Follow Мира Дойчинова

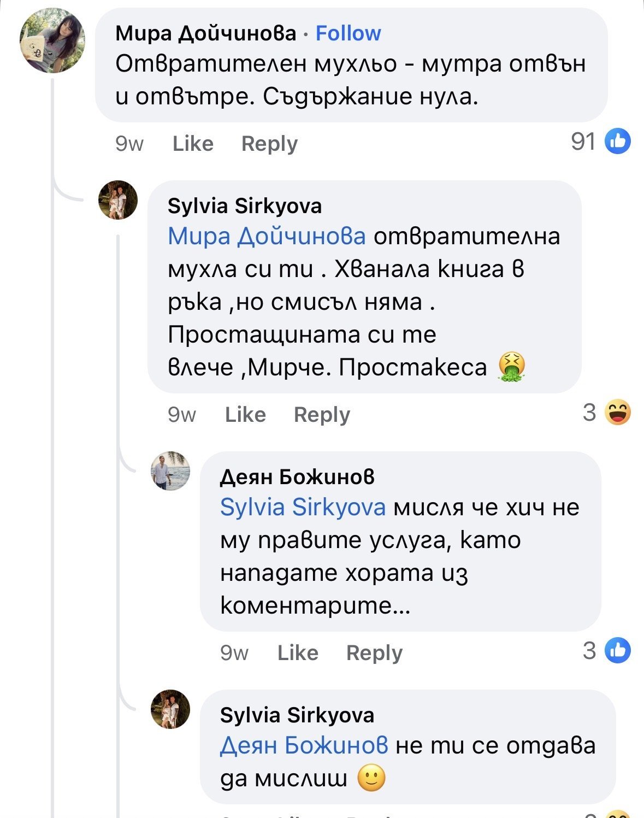[348, 33]
